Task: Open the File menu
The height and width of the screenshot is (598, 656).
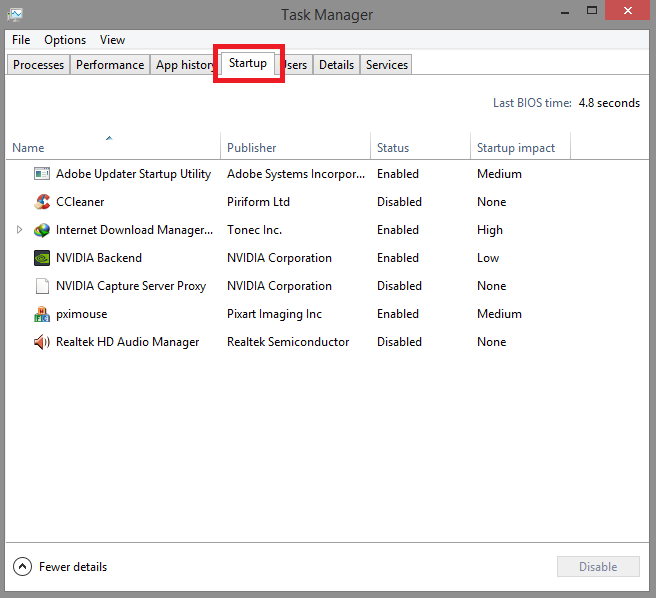Action: tap(21, 40)
